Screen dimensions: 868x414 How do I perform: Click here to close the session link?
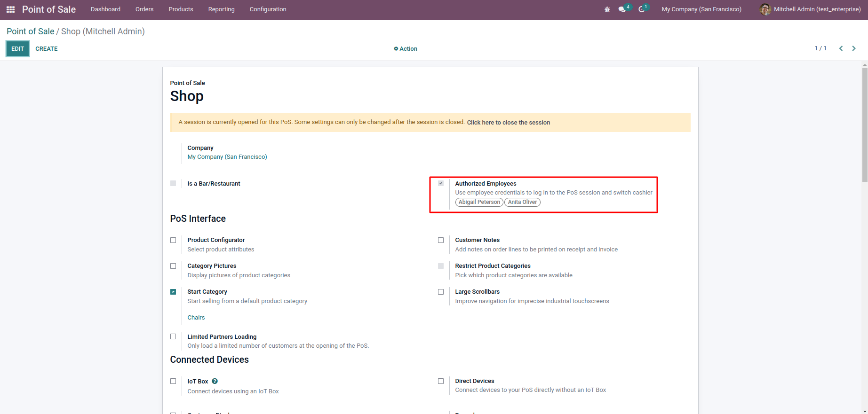(x=508, y=123)
